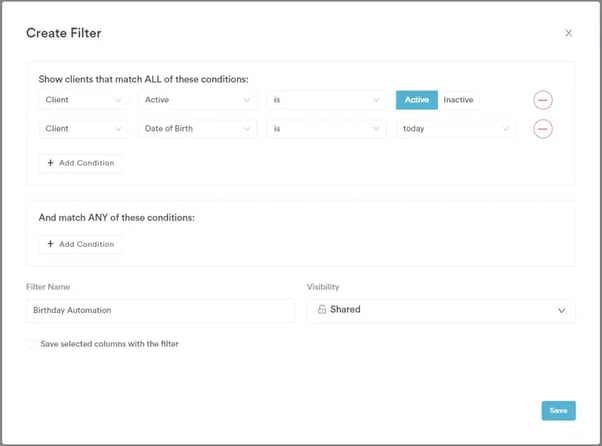Click the lock icon in Visibility field
Screen dimensions: 602x446
point(322,310)
